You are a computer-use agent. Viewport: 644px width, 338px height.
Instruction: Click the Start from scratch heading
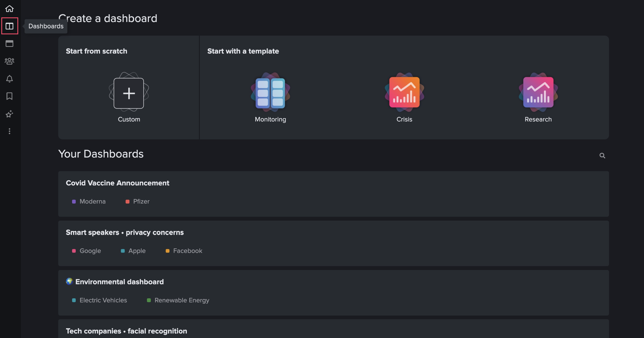coord(97,51)
